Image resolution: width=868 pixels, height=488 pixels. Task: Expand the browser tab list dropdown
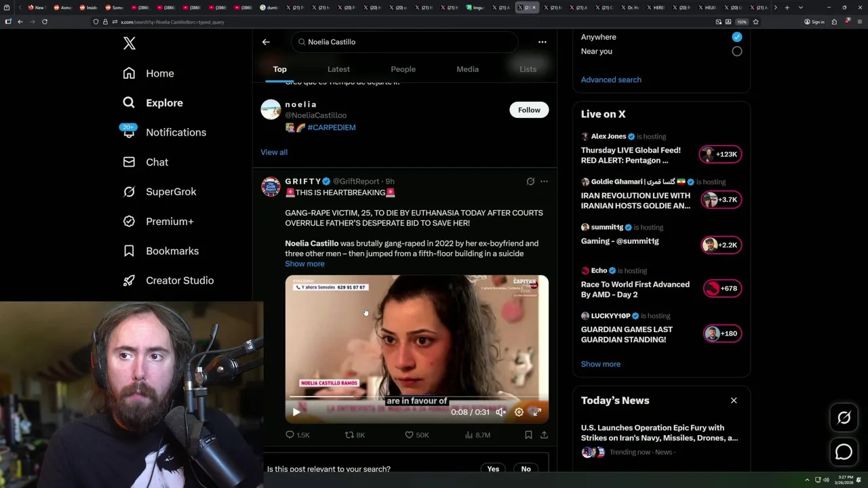point(801,7)
